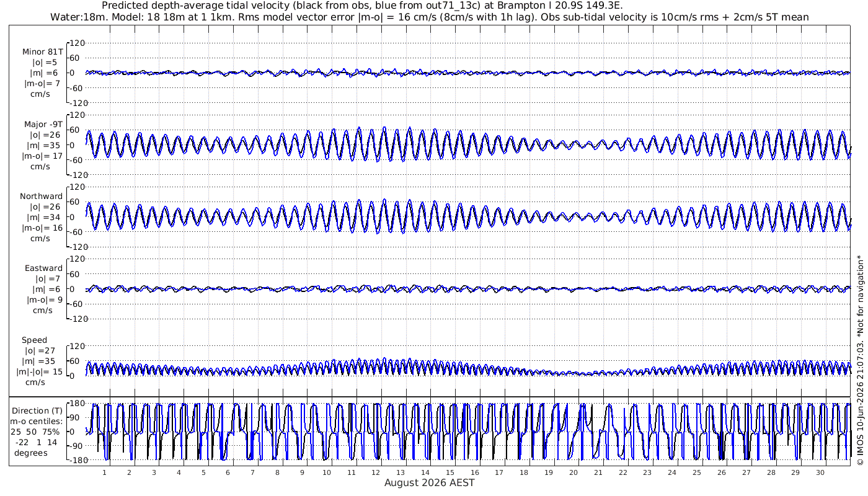Click date tick label 25 on x-axis

click(697, 472)
